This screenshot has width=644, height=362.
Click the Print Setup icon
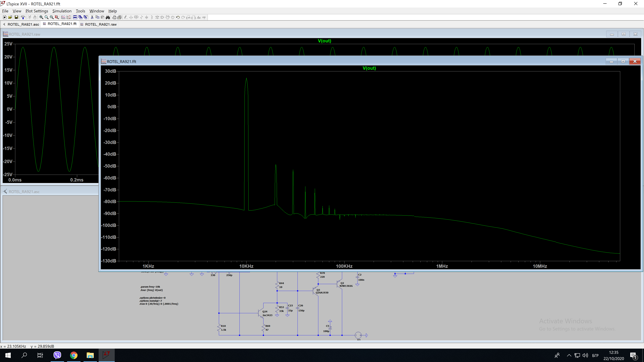(x=114, y=17)
